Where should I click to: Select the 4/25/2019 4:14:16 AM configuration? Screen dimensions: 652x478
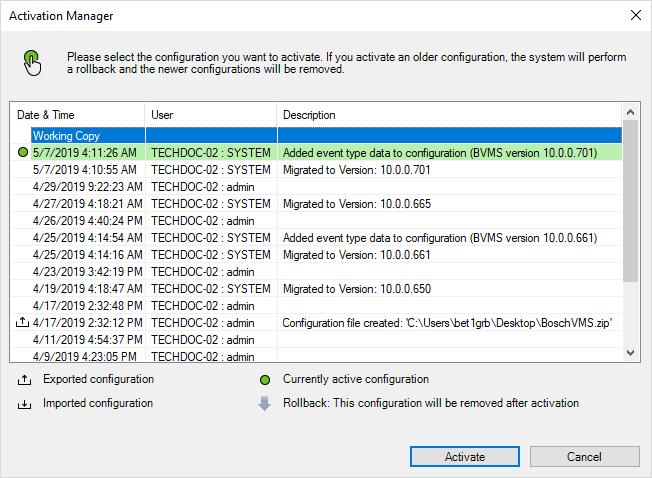(316, 255)
